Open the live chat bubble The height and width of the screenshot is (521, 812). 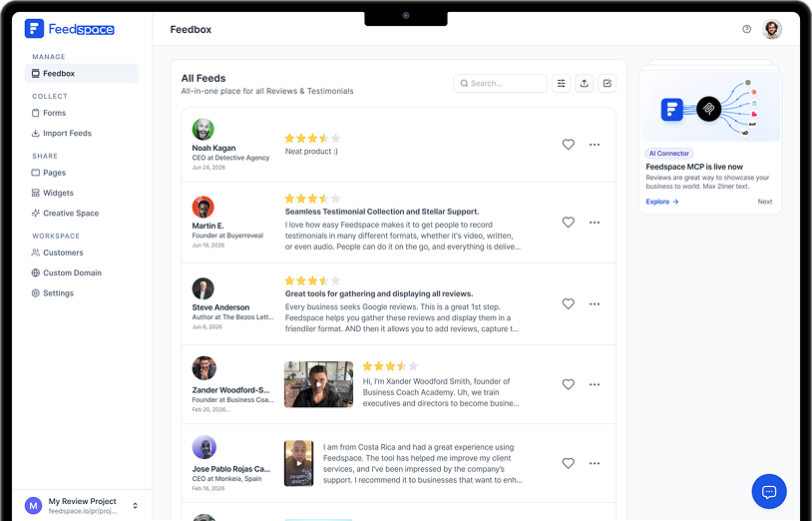[x=769, y=491]
